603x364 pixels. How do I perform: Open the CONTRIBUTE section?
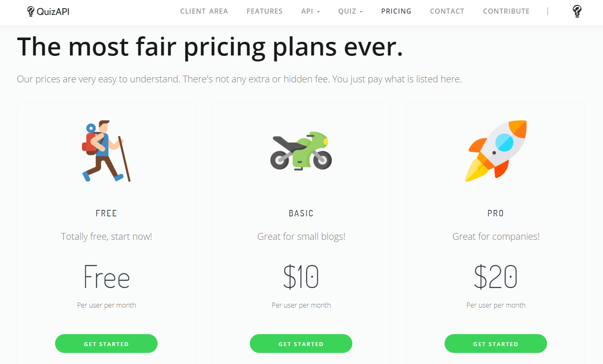tap(506, 12)
